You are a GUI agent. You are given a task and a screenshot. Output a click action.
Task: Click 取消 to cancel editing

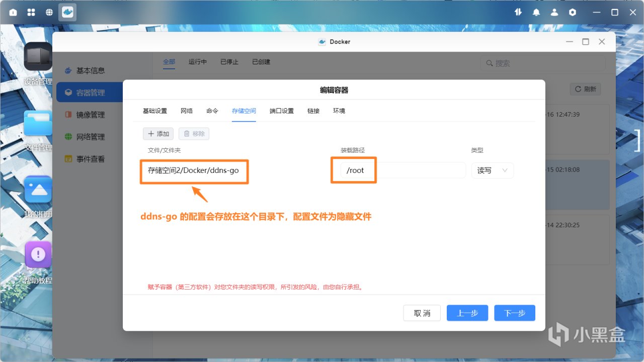coord(422,313)
